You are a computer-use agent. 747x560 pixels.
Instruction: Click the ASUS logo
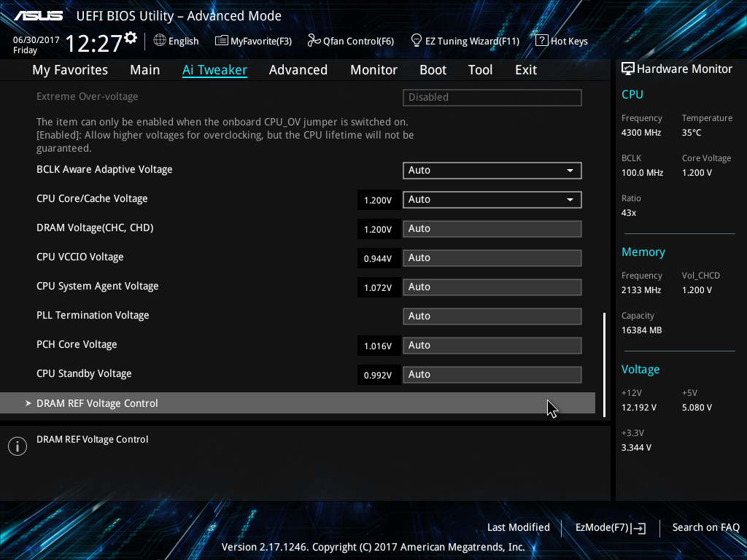click(38, 16)
